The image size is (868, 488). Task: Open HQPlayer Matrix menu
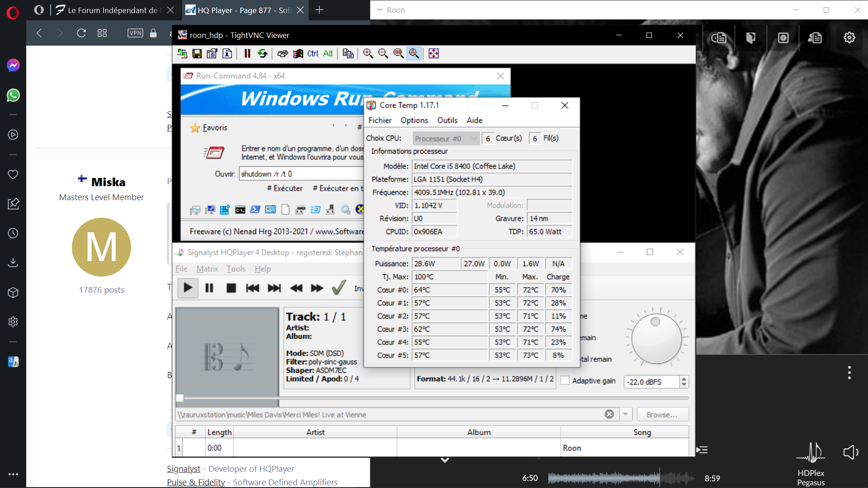click(x=207, y=269)
